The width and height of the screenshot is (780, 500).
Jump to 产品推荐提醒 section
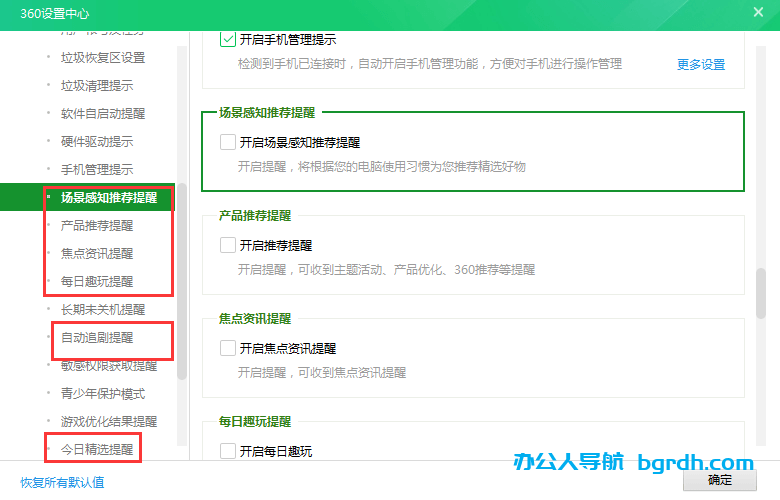pyautogui.click(x=97, y=225)
